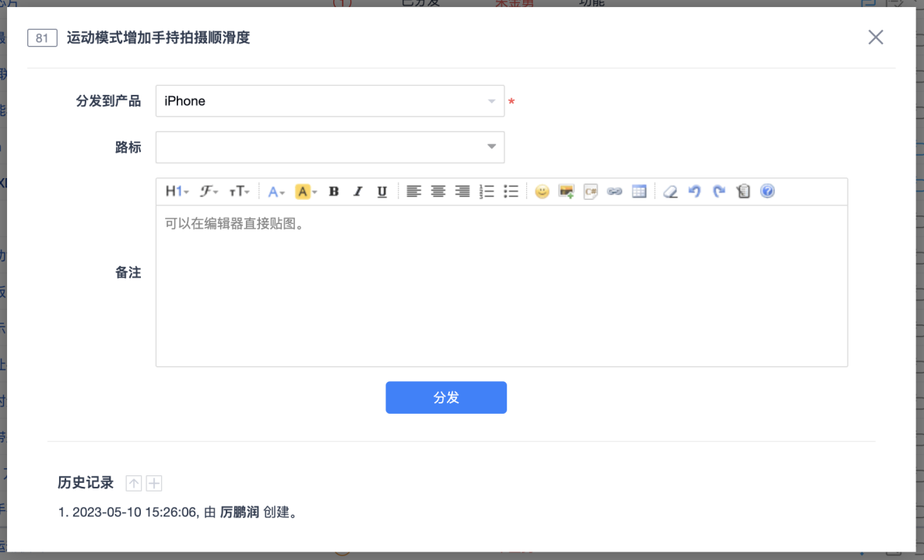This screenshot has width=924, height=560.
Task: Open the yellow highlight color picker
Action: tap(306, 191)
